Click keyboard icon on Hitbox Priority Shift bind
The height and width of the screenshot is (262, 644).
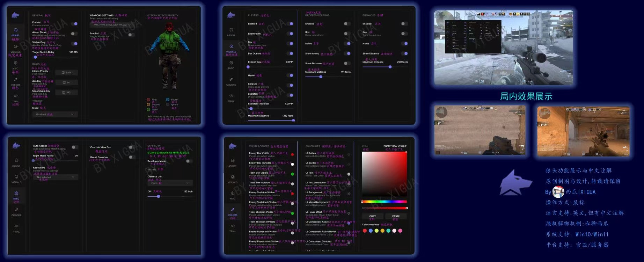point(63,73)
